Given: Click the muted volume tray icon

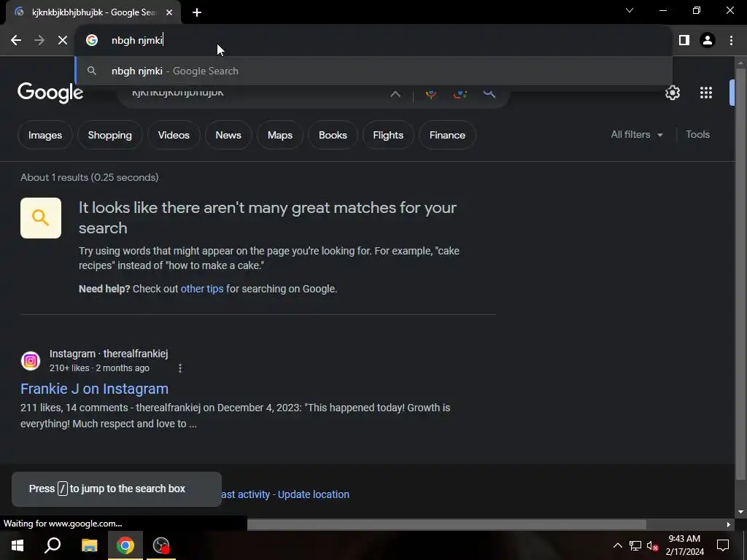Looking at the screenshot, I should [x=652, y=545].
